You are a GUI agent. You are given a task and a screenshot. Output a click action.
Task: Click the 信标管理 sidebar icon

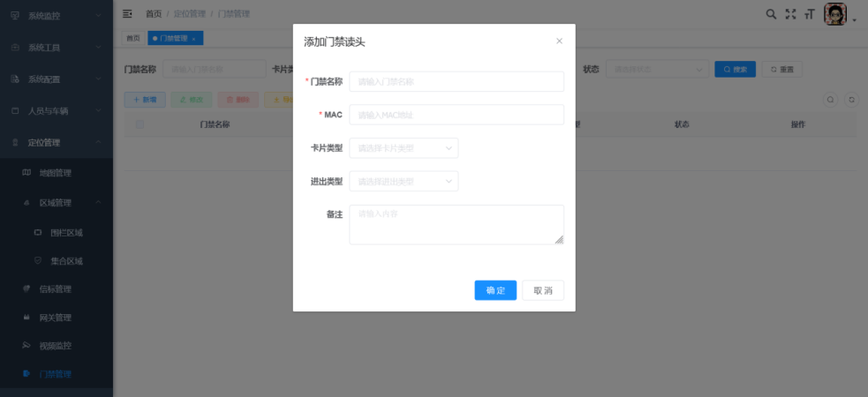click(x=26, y=288)
